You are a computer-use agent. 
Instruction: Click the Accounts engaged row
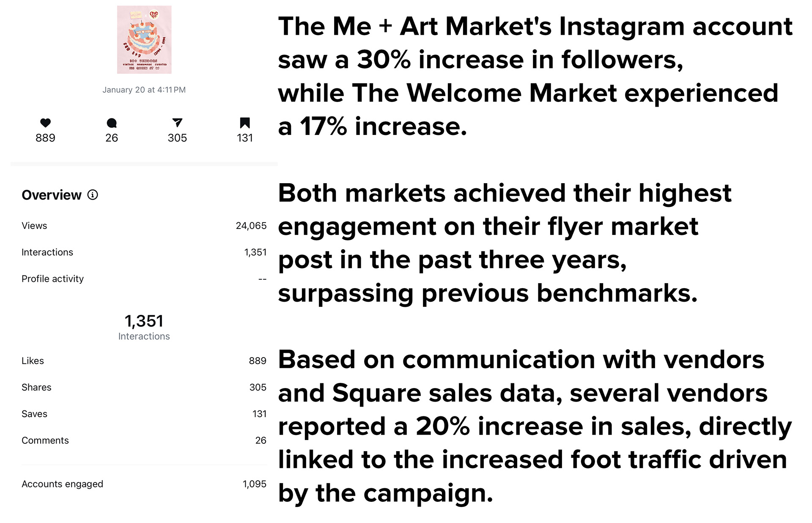pyautogui.click(x=144, y=484)
